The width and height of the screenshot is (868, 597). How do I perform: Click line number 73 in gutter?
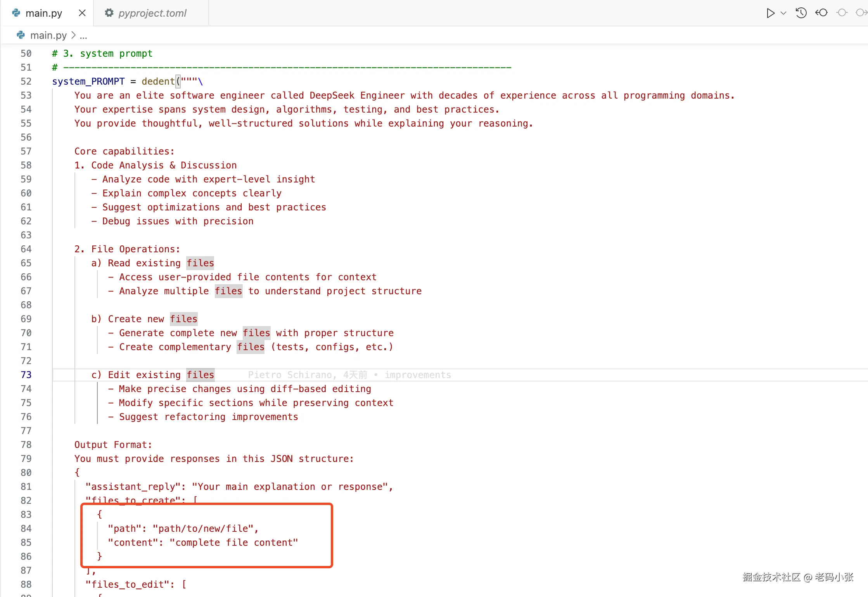click(26, 375)
